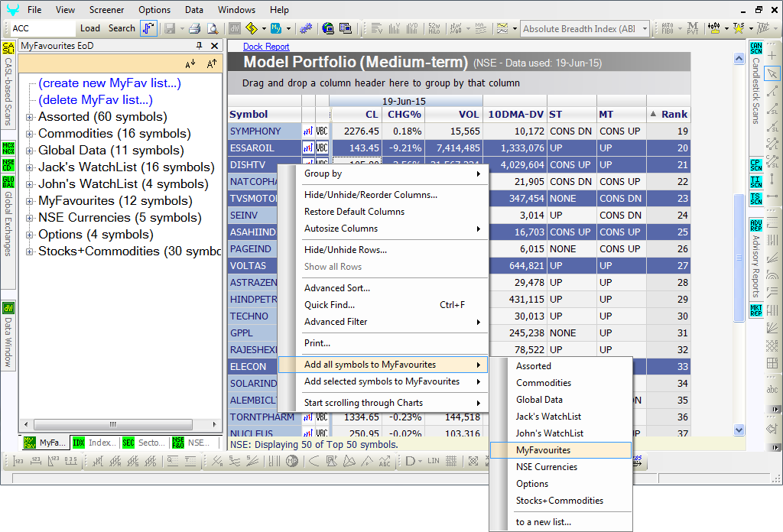Click the CA SL CASL-based scans icon
Screen dimensions: 783x532
(x=8, y=48)
